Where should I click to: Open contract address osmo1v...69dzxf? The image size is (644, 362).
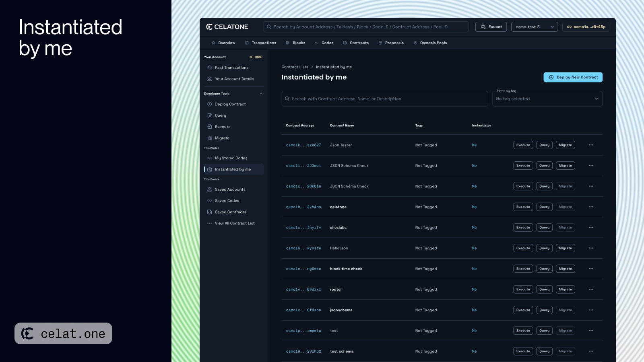pos(303,290)
